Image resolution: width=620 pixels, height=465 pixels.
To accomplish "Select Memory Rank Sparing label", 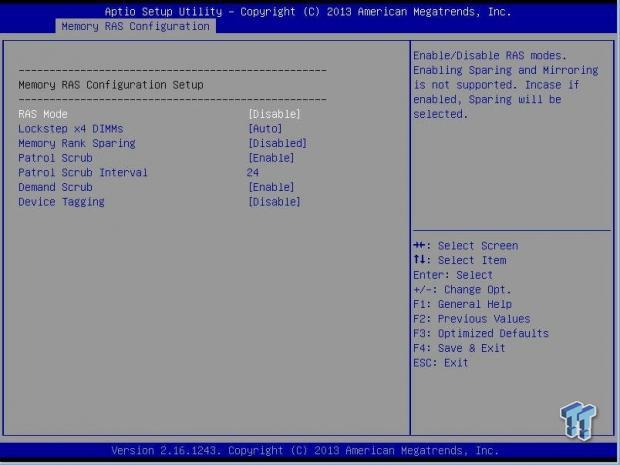I will pos(77,144).
